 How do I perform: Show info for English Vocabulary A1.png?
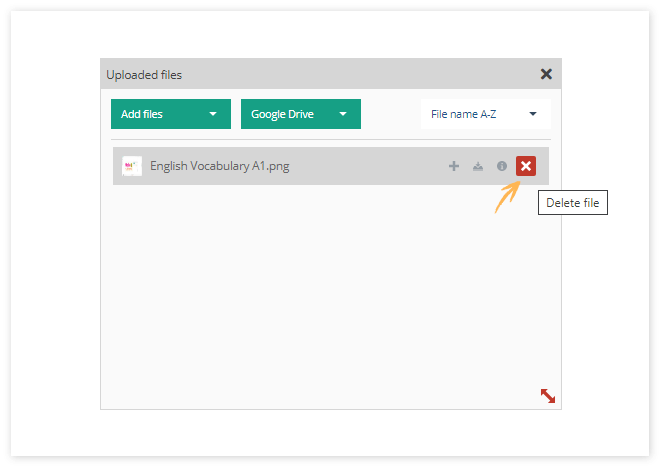[x=502, y=166]
